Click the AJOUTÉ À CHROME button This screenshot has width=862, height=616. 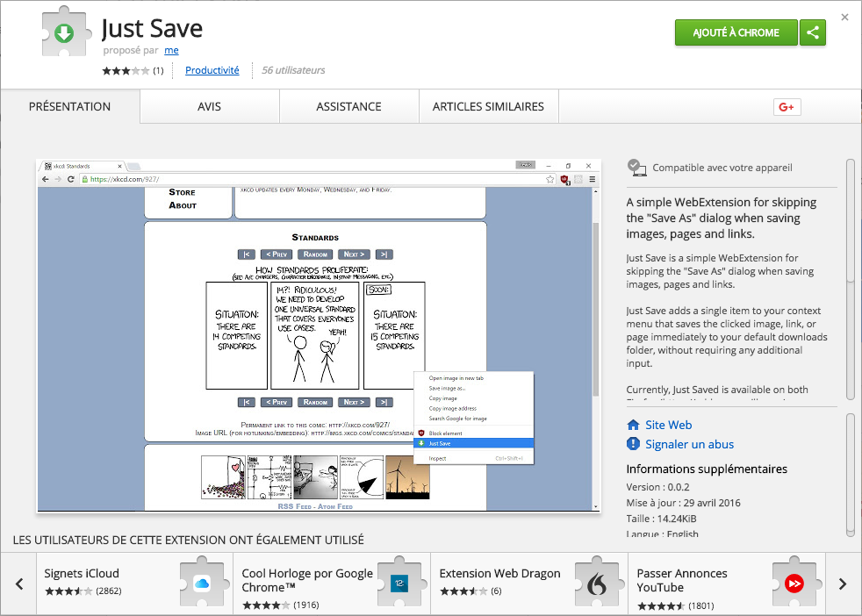click(736, 33)
